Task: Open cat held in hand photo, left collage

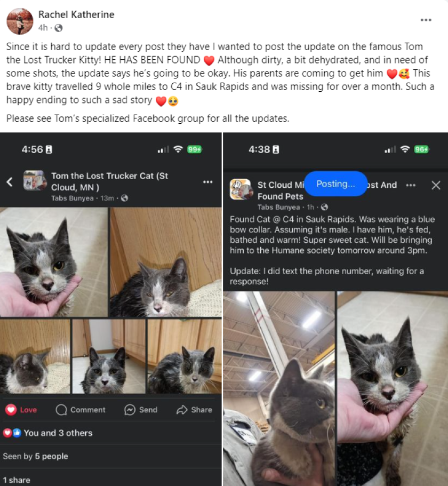Action: (54, 262)
